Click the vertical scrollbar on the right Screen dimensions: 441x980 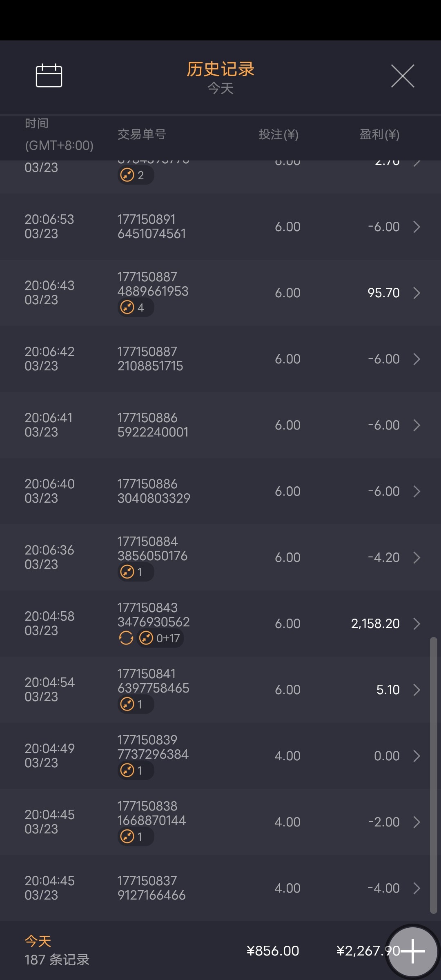433,776
